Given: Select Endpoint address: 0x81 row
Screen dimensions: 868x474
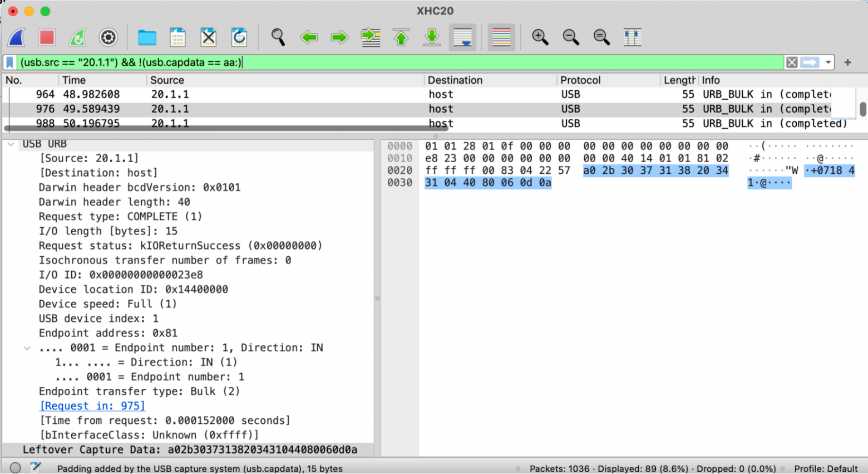Looking at the screenshot, I should pyautogui.click(x=188, y=333).
